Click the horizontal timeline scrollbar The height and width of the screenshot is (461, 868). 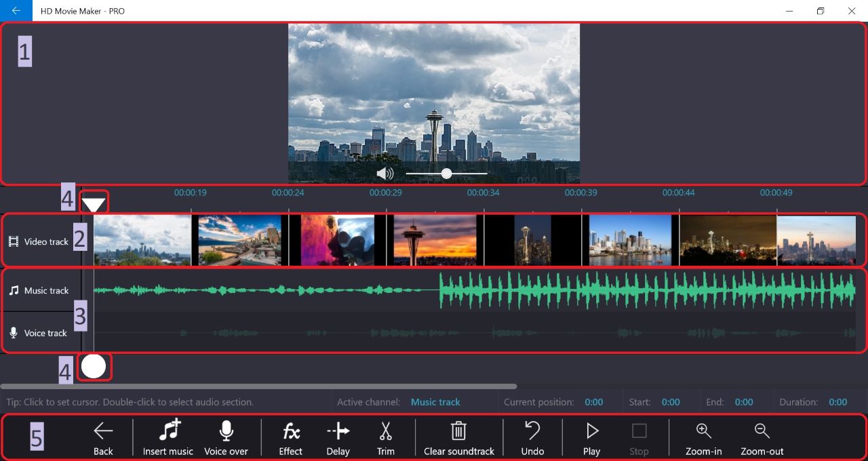click(258, 386)
